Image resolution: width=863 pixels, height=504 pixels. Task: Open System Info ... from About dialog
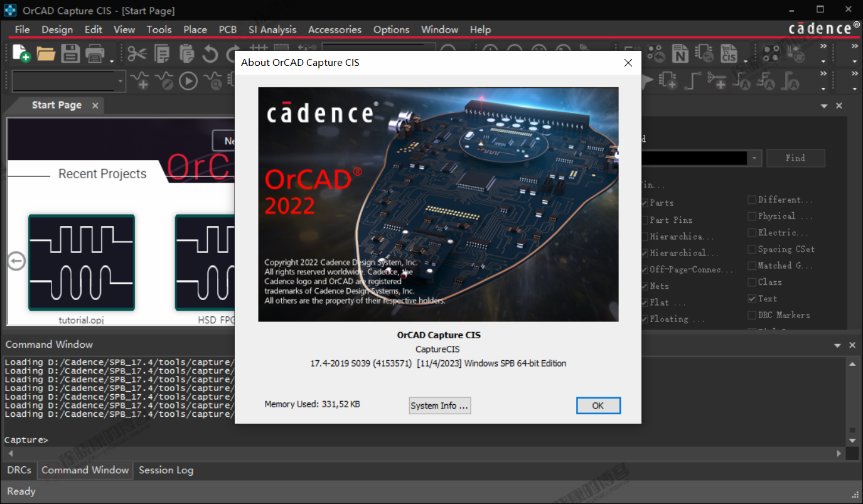click(x=439, y=405)
